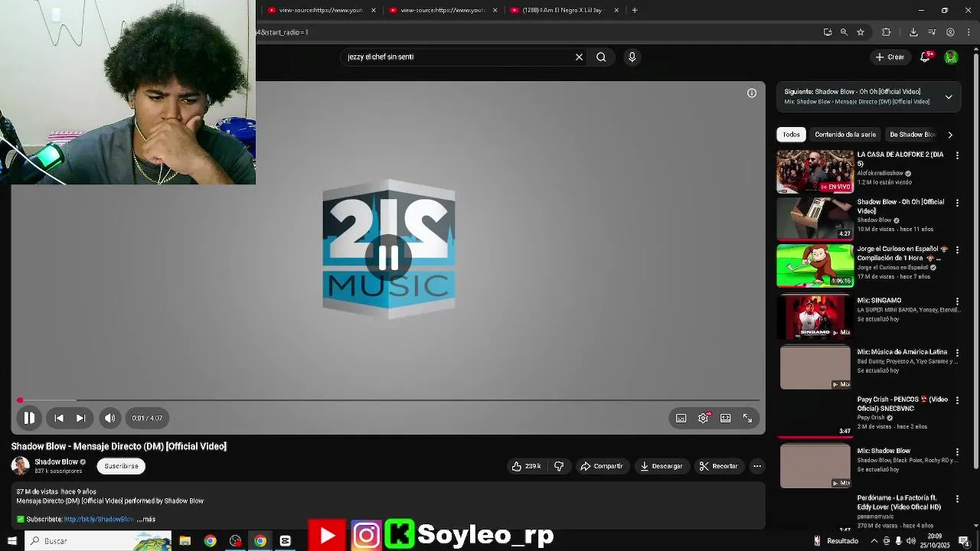Clear the YouTube search field

(579, 57)
